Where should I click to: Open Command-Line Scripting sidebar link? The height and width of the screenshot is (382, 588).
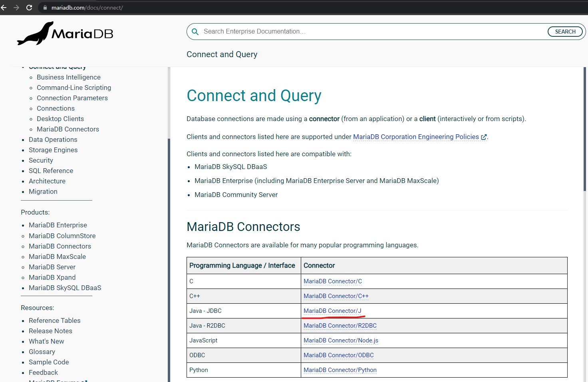74,88
